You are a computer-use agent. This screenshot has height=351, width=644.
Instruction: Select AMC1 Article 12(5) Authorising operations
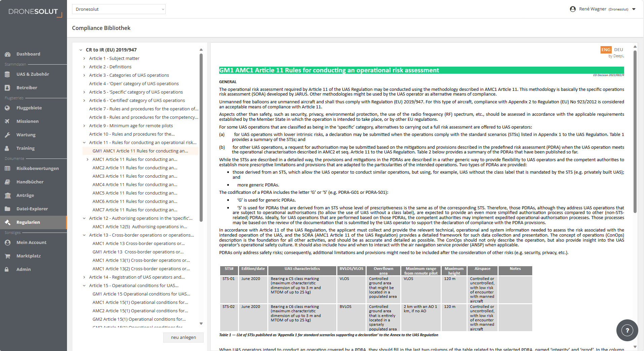[140, 227]
